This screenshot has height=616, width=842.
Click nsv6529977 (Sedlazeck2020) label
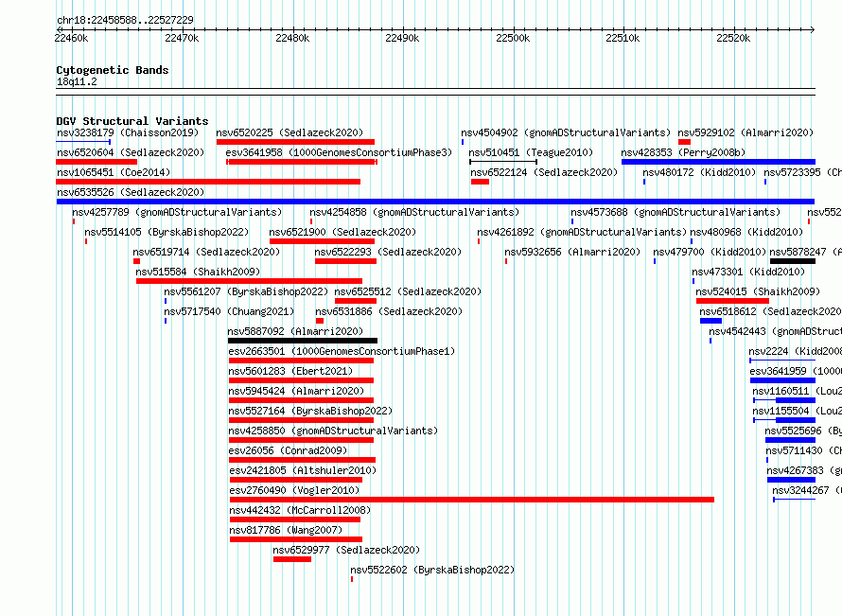pyautogui.click(x=346, y=550)
